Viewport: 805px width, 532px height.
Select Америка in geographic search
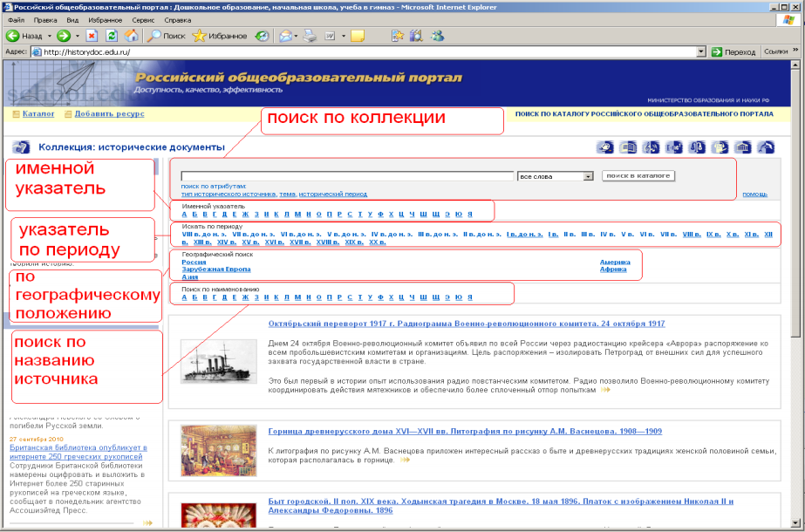click(x=615, y=262)
